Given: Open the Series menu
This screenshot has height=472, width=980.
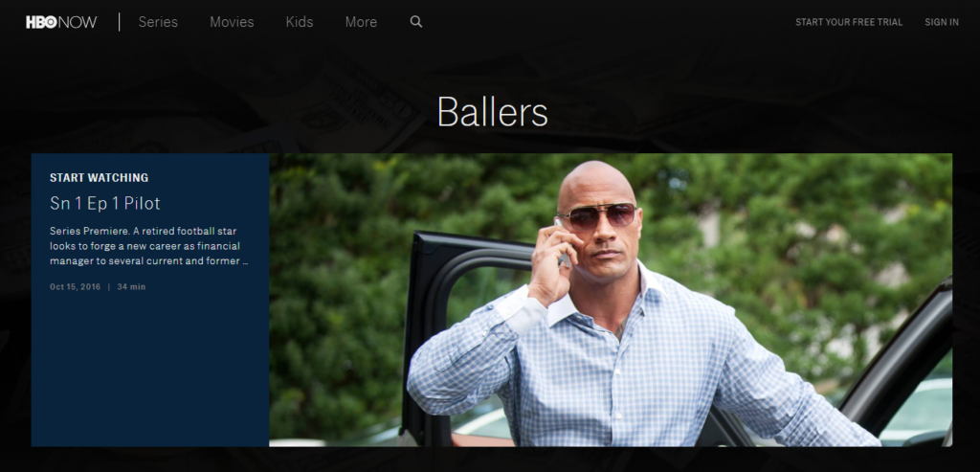Looking at the screenshot, I should 158,22.
